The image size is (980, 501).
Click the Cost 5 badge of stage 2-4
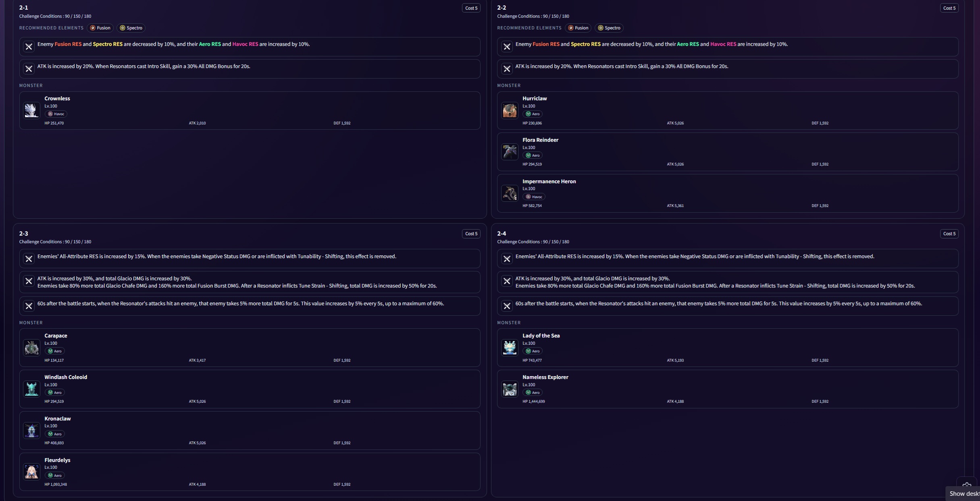(x=949, y=234)
